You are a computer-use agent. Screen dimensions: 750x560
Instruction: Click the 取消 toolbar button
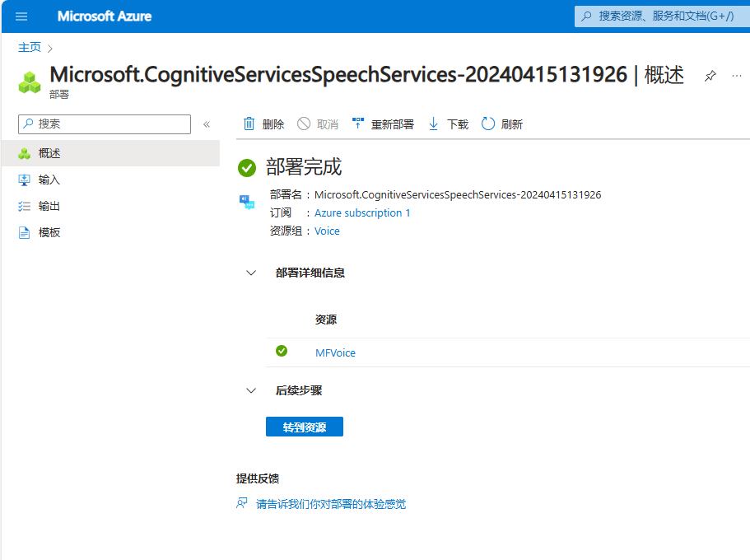point(318,124)
